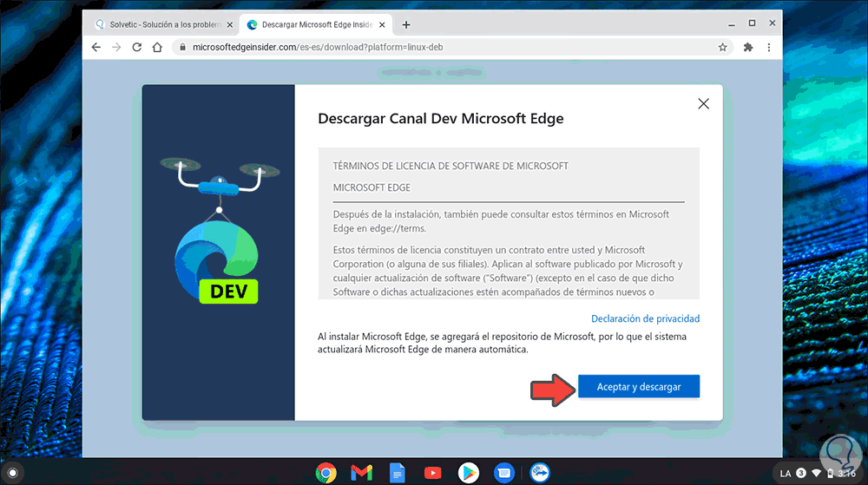Click the license terms text box
868x485 pixels.
coord(509,224)
